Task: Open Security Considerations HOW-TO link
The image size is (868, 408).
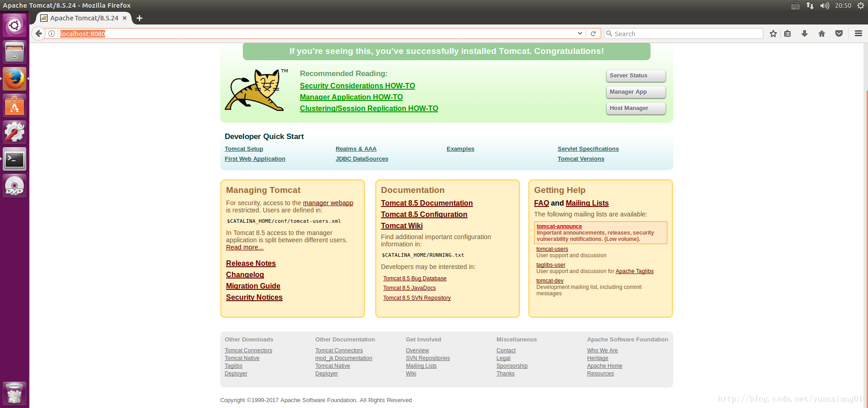Action: [357, 86]
